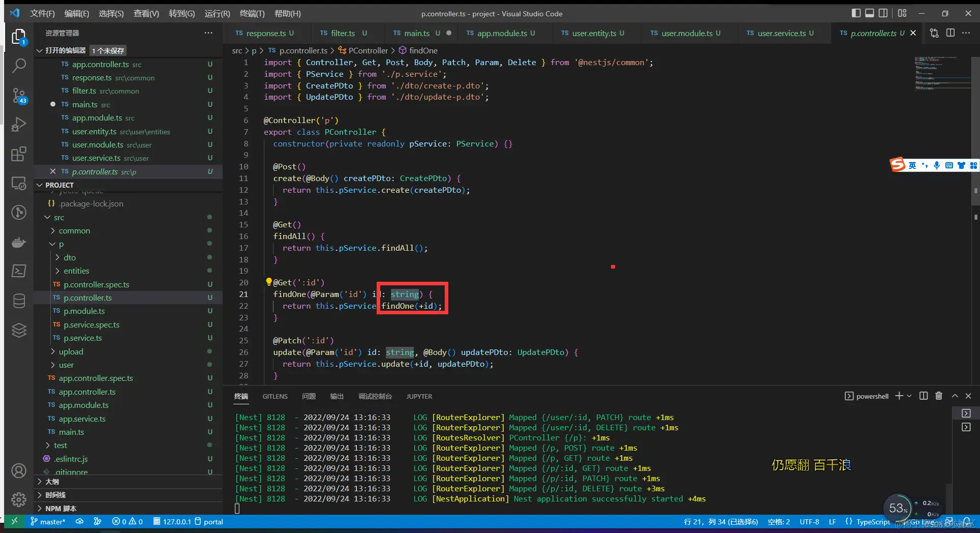Image resolution: width=980 pixels, height=533 pixels.
Task: Open the Run and Debug view
Action: coord(19,124)
